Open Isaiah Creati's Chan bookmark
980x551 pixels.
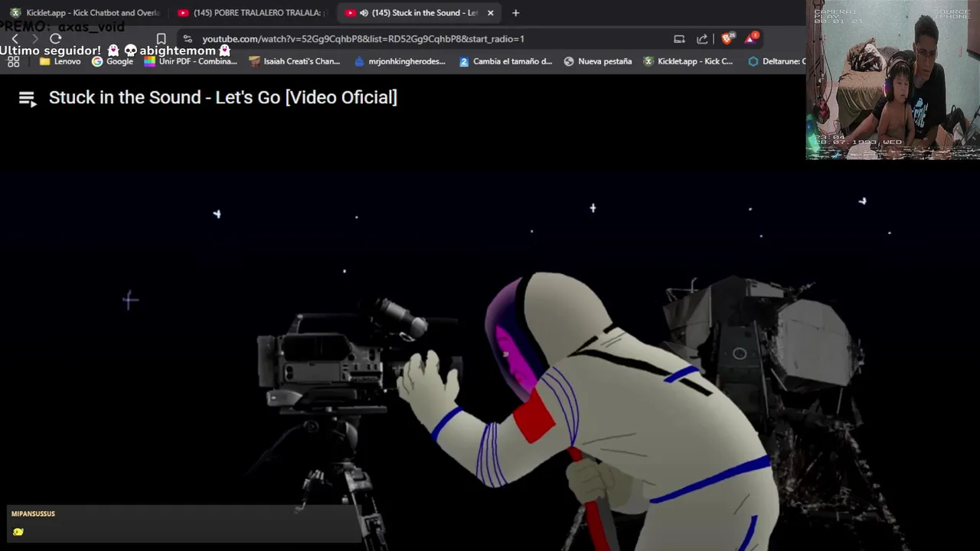294,61
